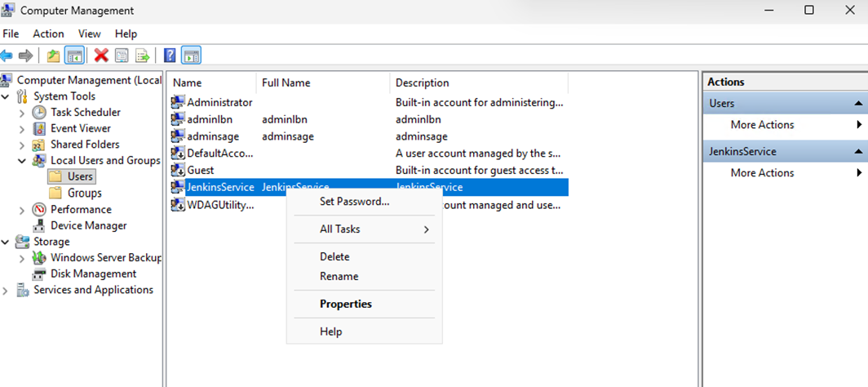Expand the Task Scheduler tree node
Image resolution: width=868 pixels, height=387 pixels.
(x=22, y=113)
